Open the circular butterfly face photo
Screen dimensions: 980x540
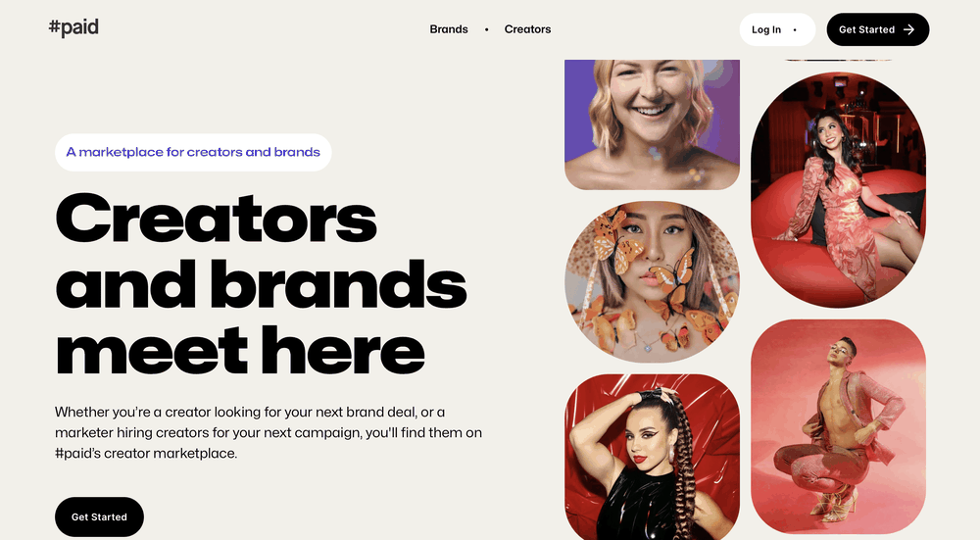(x=652, y=282)
